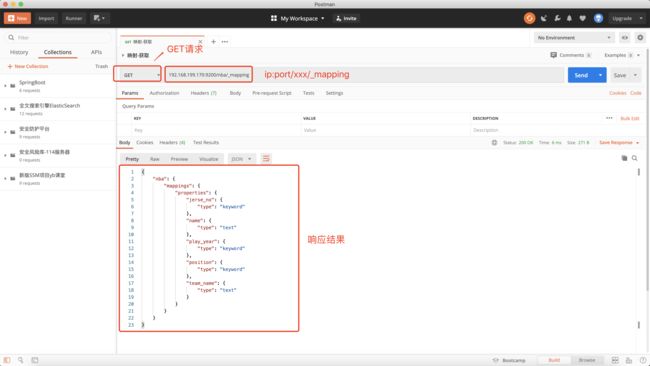650x366 pixels.
Task: Click the response network globe icon
Action: tap(494, 143)
